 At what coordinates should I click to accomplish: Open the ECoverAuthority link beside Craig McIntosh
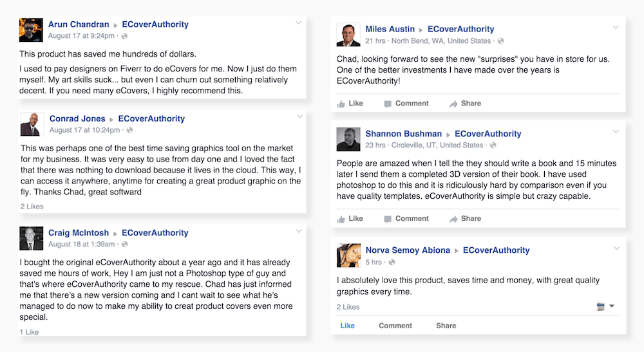tap(155, 233)
